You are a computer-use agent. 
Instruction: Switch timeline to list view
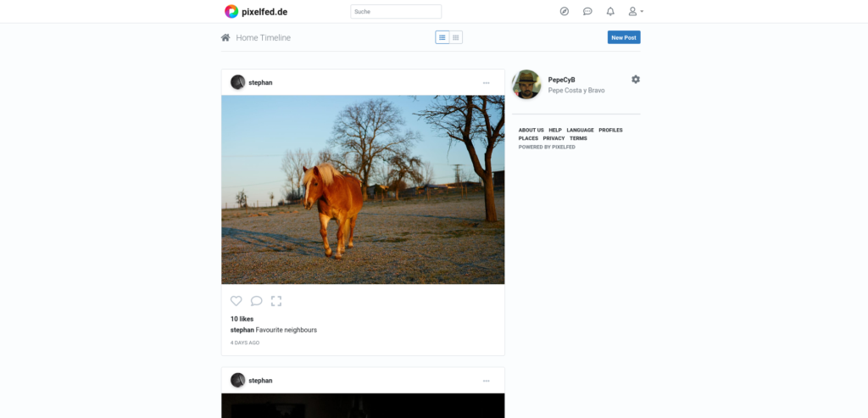coord(442,37)
